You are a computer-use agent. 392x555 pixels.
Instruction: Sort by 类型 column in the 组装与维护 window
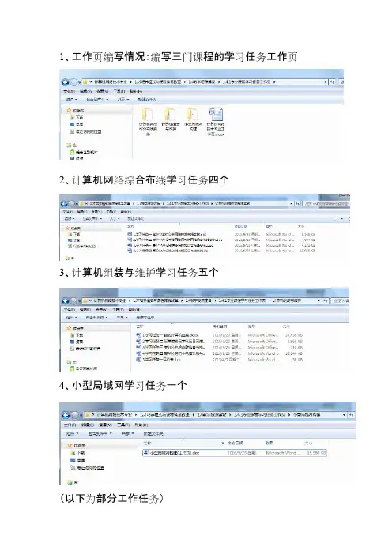click(251, 327)
